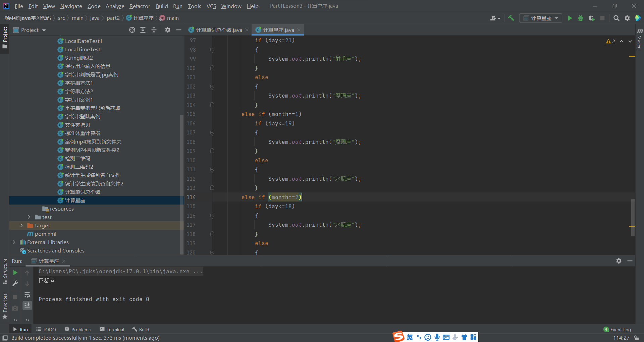This screenshot has height=342, width=644.
Task: Toggle code fold marker on line 98
Action: tap(212, 50)
